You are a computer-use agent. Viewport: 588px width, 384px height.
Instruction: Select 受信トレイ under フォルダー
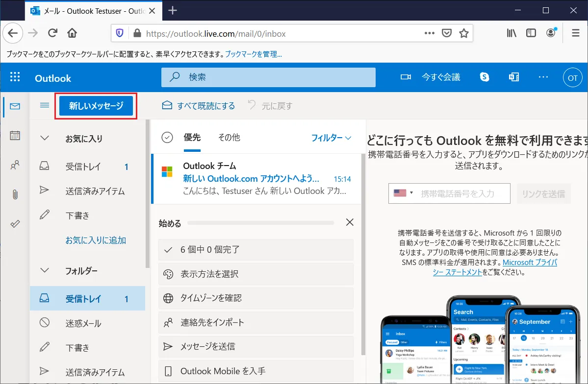(87, 299)
